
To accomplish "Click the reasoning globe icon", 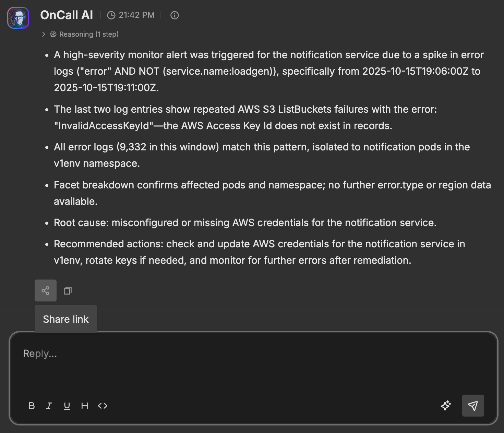I will point(53,34).
